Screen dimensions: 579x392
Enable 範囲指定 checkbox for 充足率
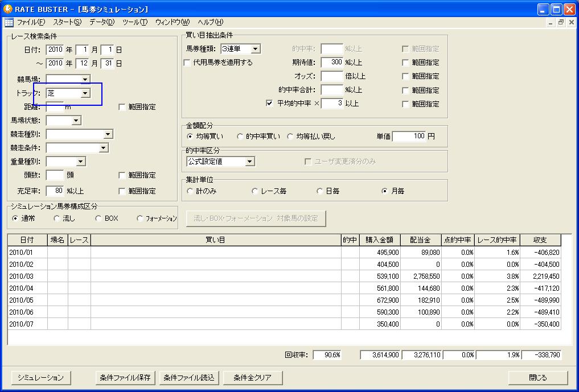coord(122,191)
